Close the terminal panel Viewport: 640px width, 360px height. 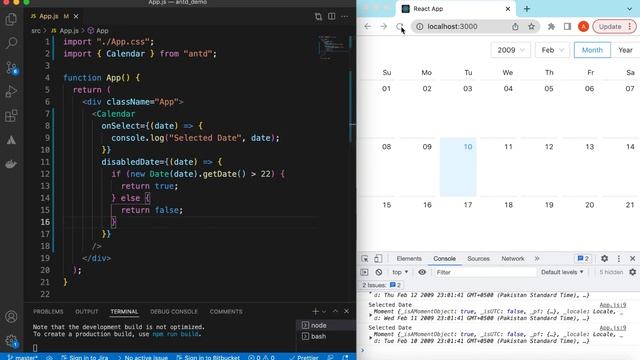coord(347,311)
